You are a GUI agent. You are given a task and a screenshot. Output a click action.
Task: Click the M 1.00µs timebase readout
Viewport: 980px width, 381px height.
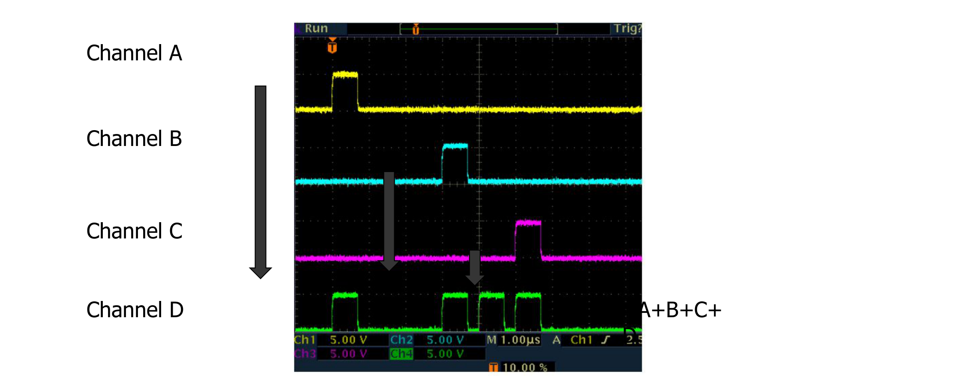click(x=514, y=340)
